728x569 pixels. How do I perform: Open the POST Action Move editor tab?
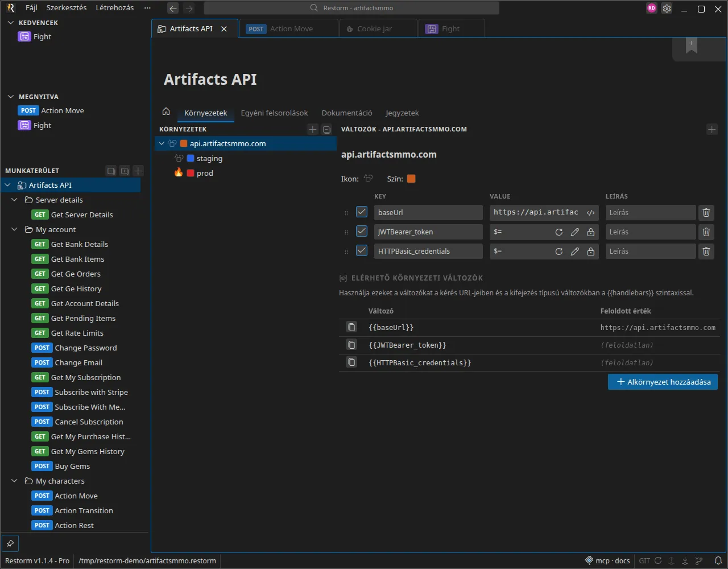(288, 29)
